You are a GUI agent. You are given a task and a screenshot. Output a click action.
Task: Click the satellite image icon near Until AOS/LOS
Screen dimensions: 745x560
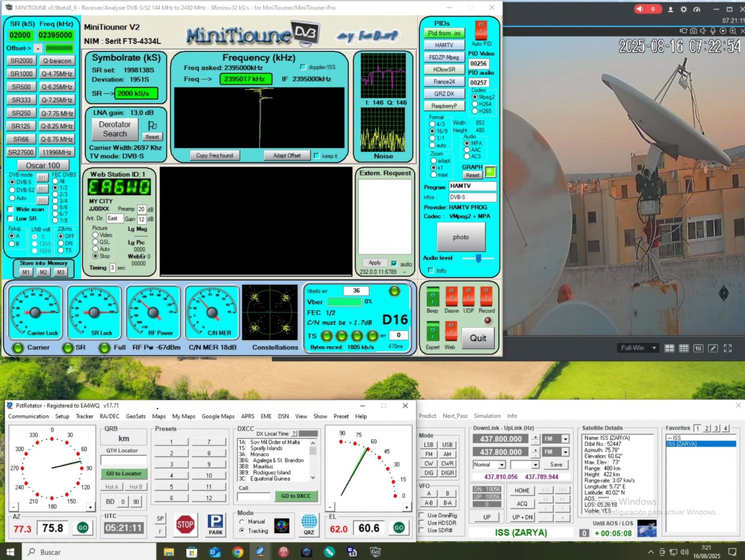[647, 529]
